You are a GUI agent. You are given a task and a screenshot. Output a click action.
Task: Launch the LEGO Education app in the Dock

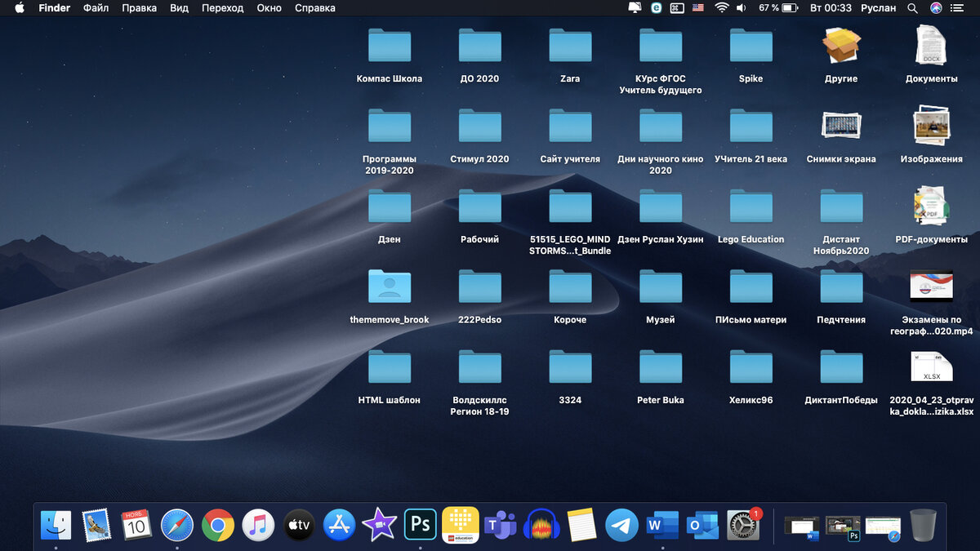pos(461,525)
